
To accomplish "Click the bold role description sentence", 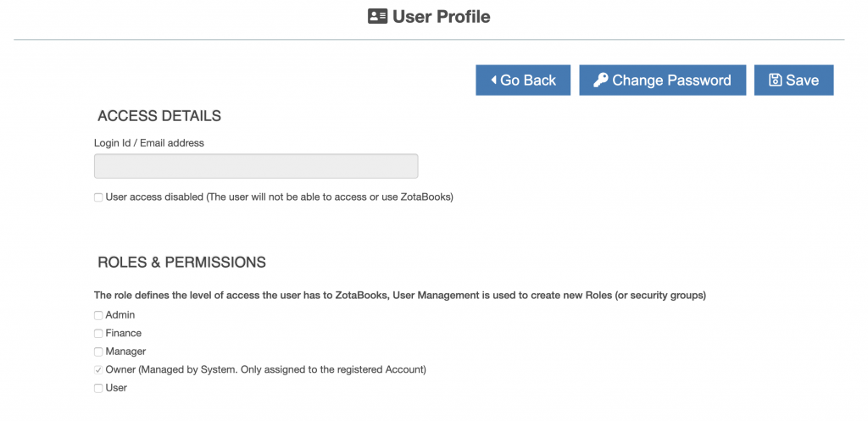I will [400, 296].
